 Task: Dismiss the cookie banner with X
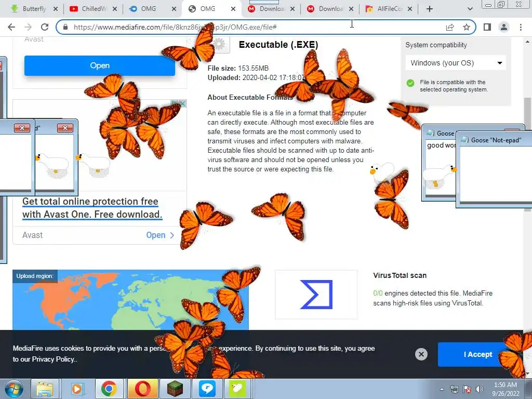coord(421,354)
